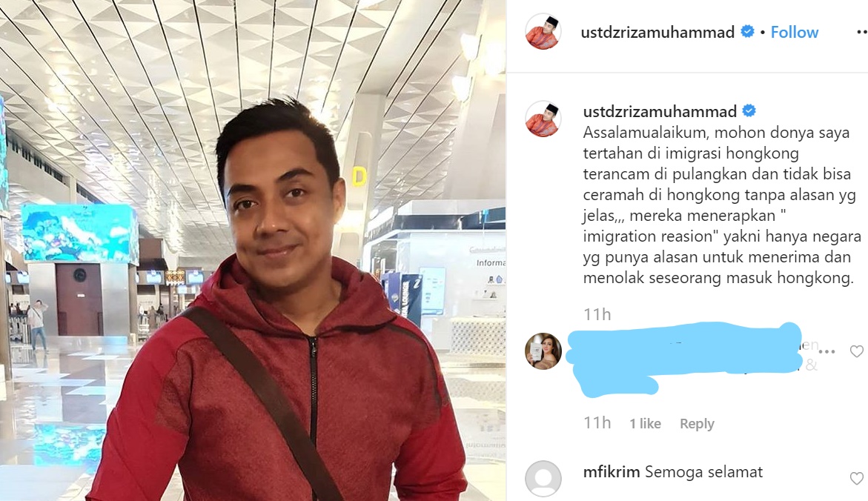
Task: Open commenter avatar with woman photo
Action: (543, 351)
